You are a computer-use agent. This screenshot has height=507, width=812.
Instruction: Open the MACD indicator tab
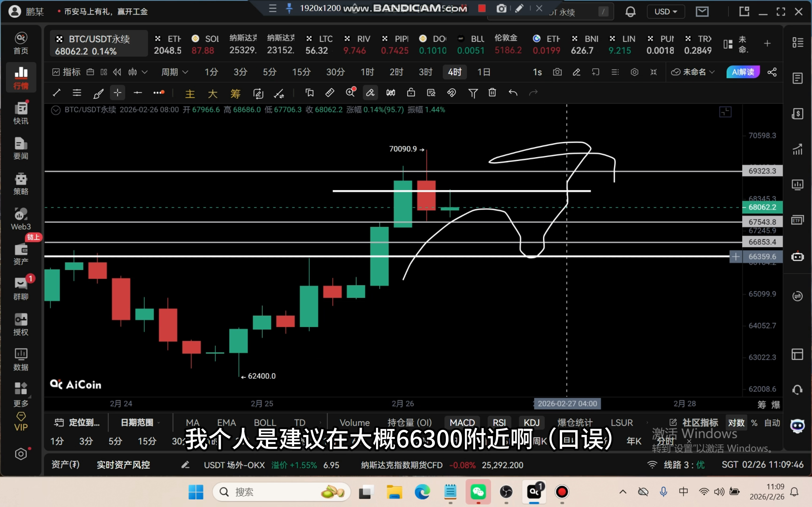(x=462, y=422)
